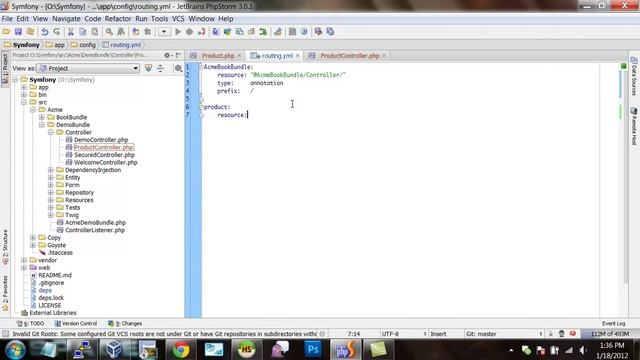
Task: Open the File menu
Action: pos(7,19)
